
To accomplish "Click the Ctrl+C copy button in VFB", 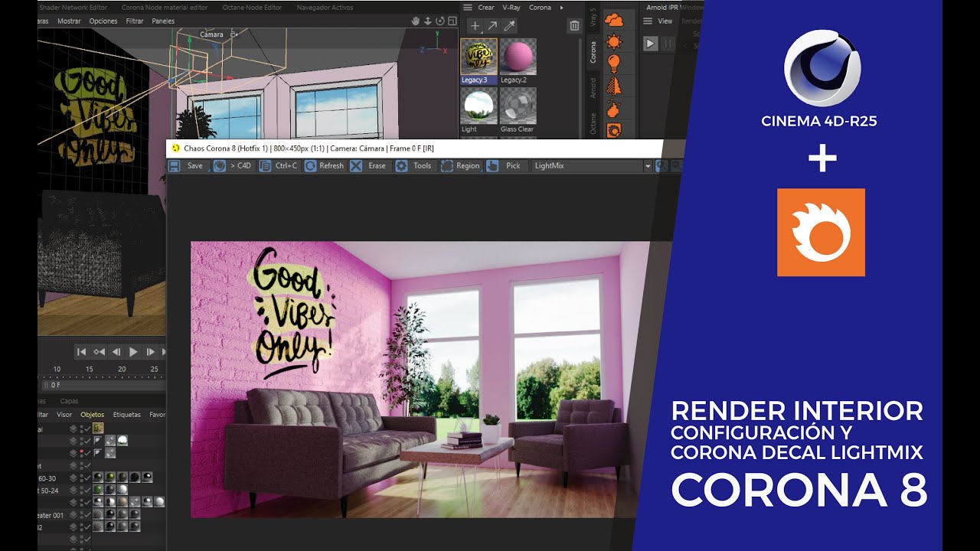I will click(x=279, y=165).
